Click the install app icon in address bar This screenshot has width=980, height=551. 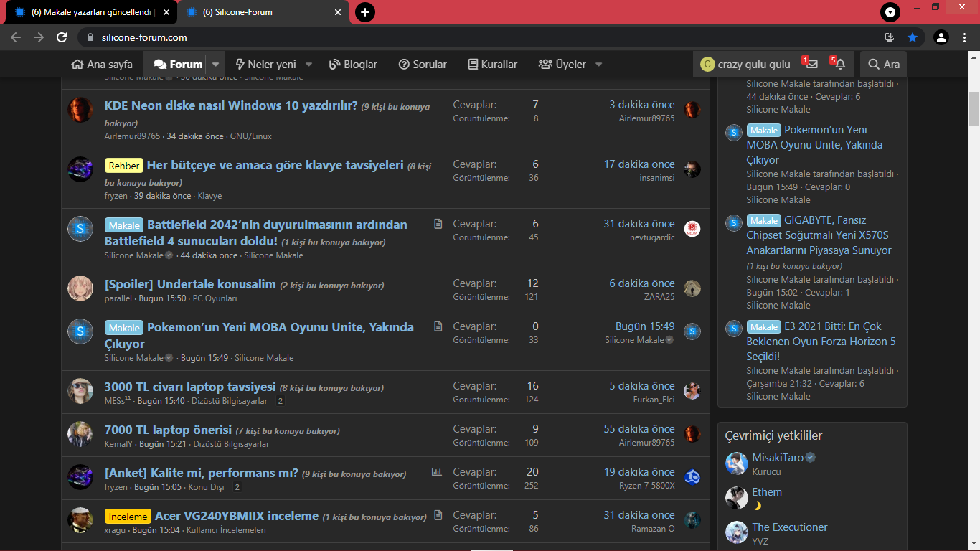click(890, 37)
